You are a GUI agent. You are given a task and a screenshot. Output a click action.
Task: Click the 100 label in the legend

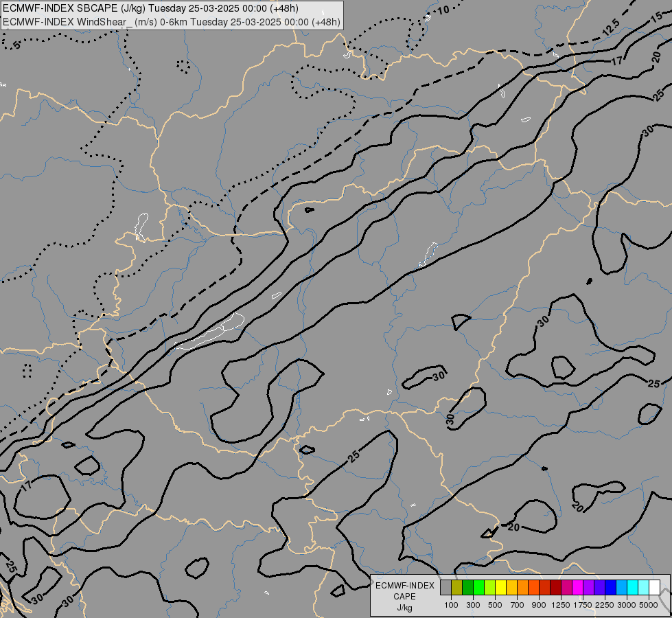point(451,605)
